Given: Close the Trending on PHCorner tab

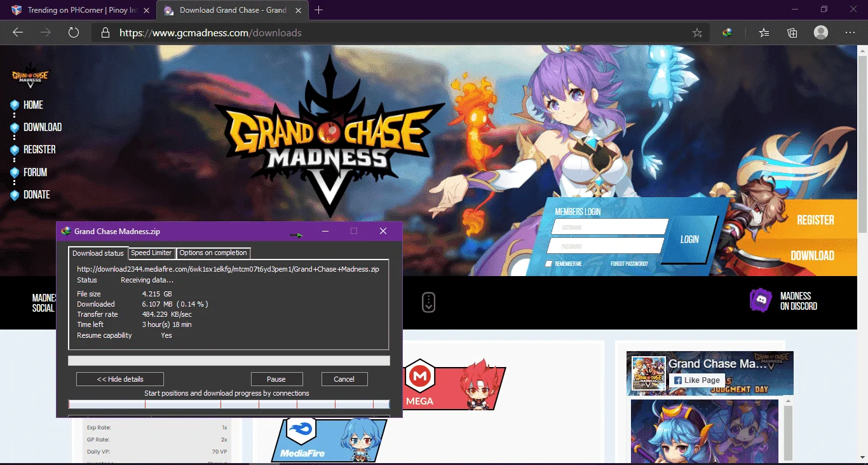Looking at the screenshot, I should click(146, 10).
